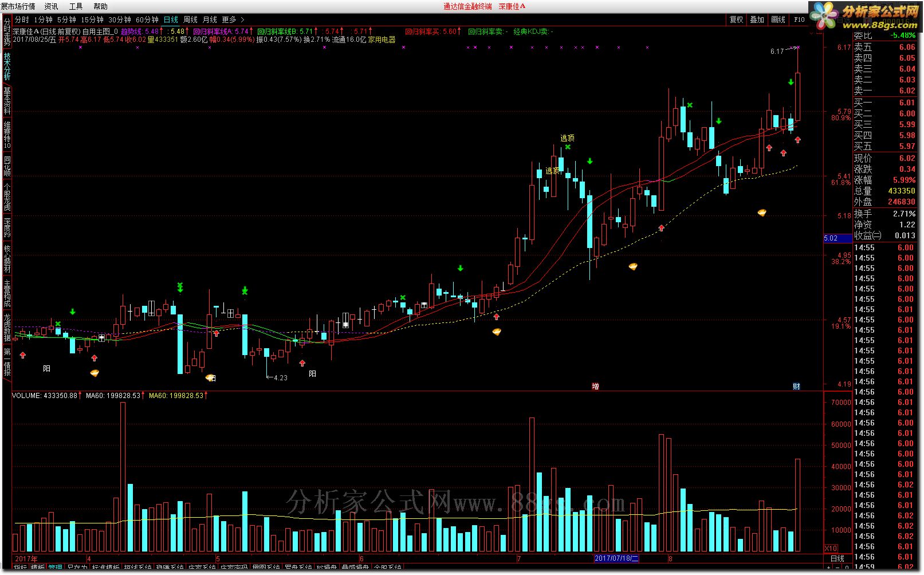
Task: Click the 总量 433350 row
Action: point(886,191)
